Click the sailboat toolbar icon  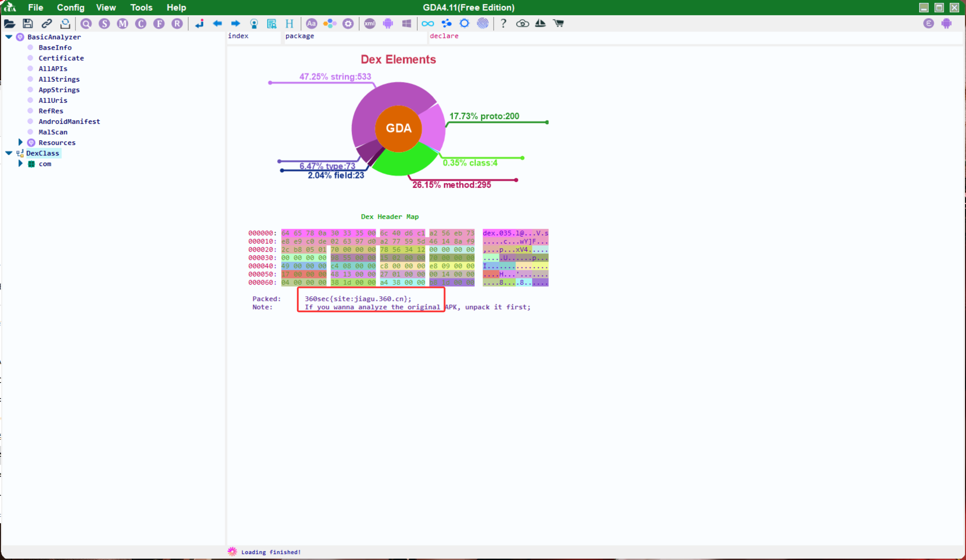point(540,24)
